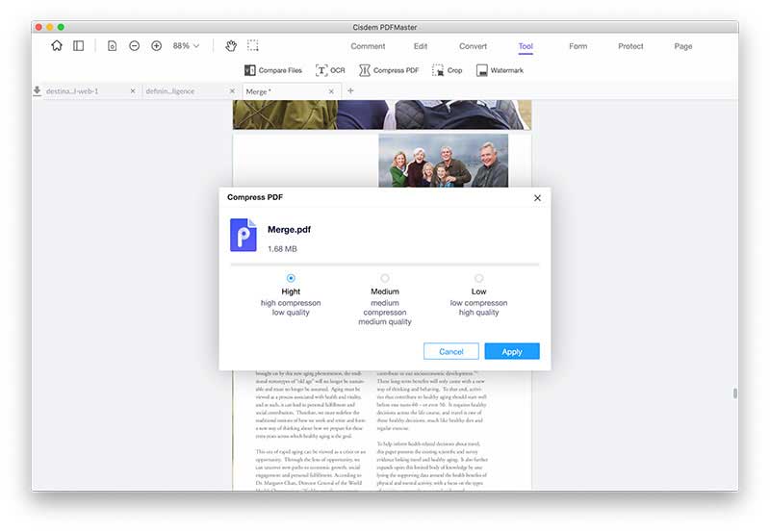
Task: Click 'high compresson low quality' description
Action: 291,308
